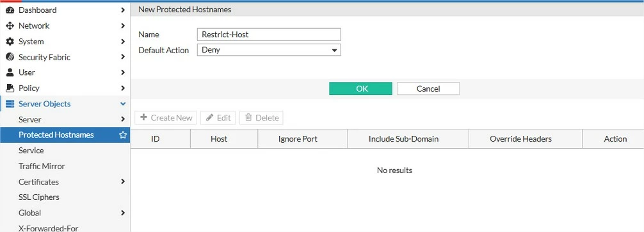Click the Include Sub-Domain column header
The width and height of the screenshot is (644, 232).
408,139
